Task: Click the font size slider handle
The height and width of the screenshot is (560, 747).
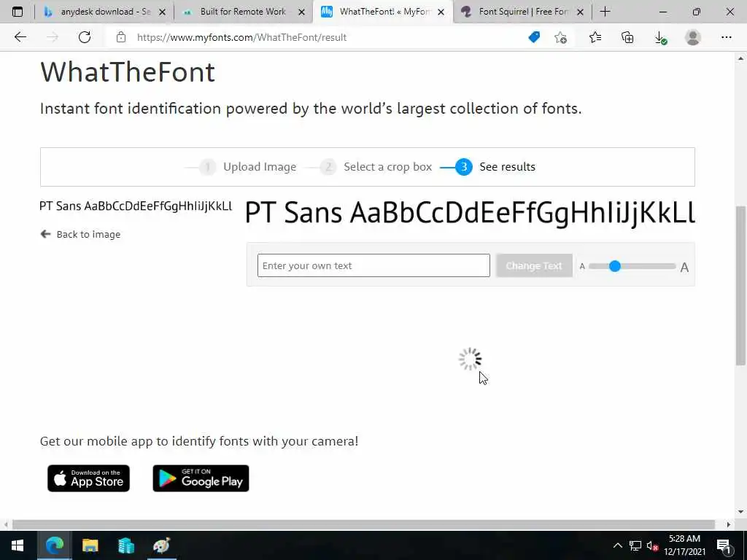Action: [615, 266]
